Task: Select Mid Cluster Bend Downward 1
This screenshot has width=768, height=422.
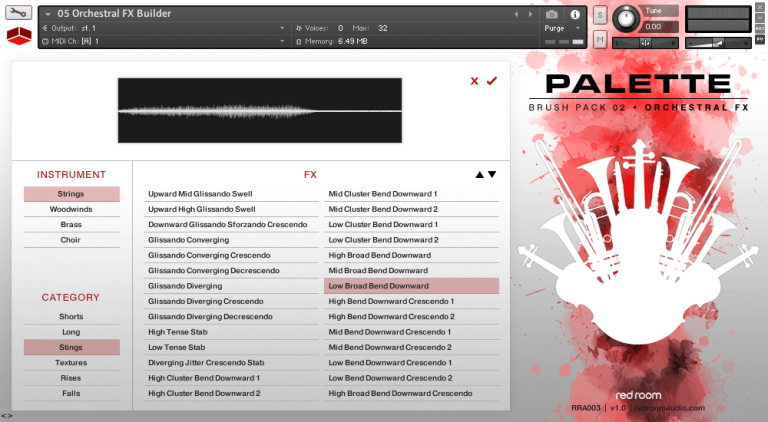Action: pos(411,194)
